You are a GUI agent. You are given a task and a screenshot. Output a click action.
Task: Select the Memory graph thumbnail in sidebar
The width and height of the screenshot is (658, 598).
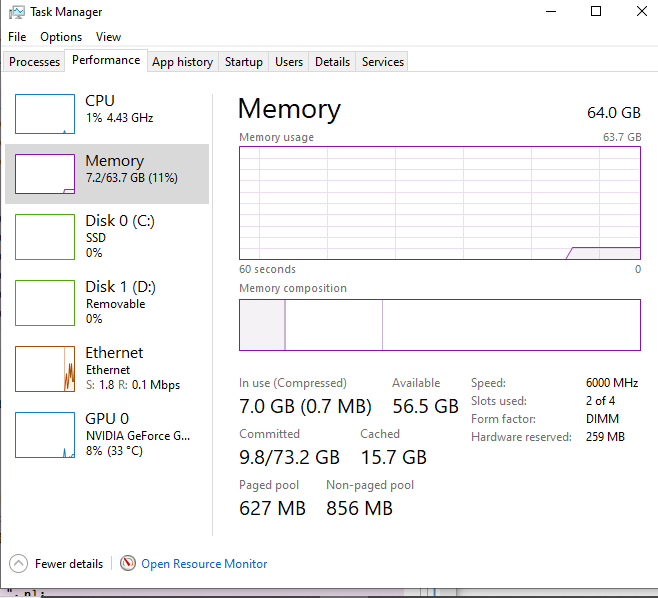click(x=45, y=174)
